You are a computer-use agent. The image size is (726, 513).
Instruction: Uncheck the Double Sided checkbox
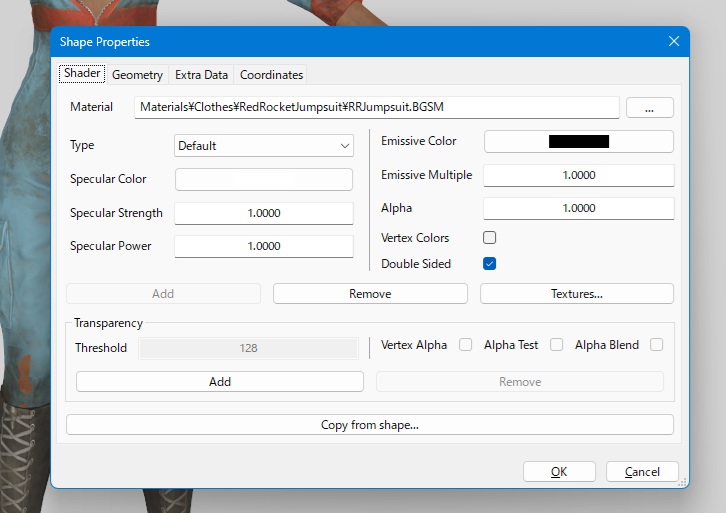click(490, 264)
